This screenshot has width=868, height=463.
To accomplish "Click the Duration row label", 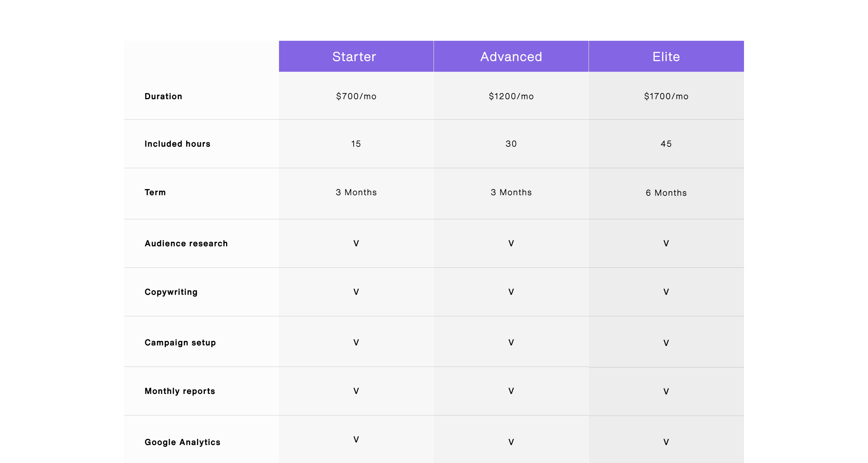I will 164,96.
